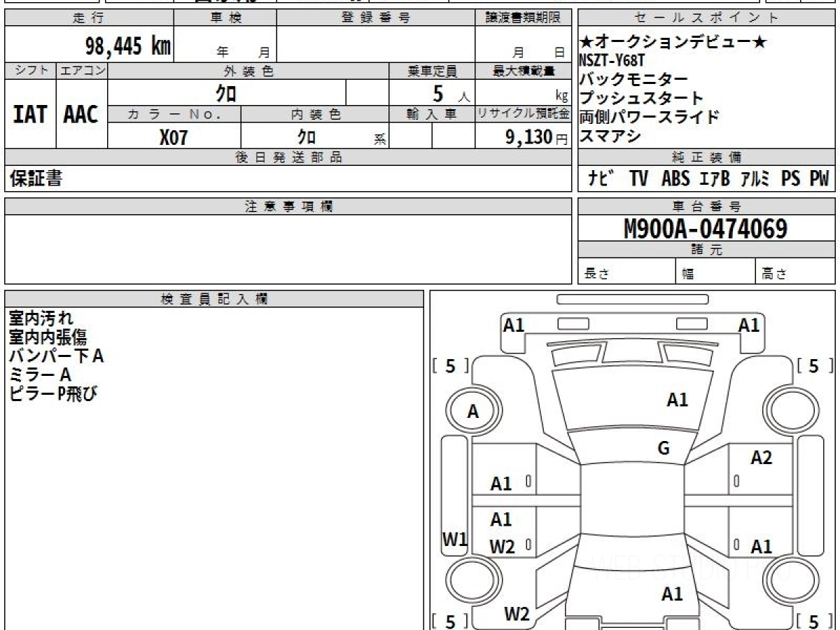
Task: Click the 内装色 header
Action: 315,114
